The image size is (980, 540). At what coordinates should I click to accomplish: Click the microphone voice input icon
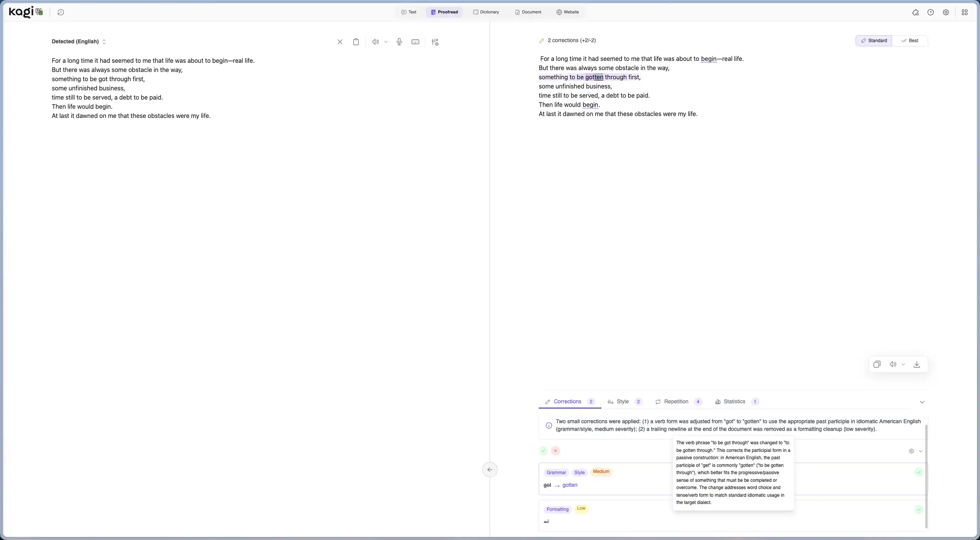click(399, 42)
